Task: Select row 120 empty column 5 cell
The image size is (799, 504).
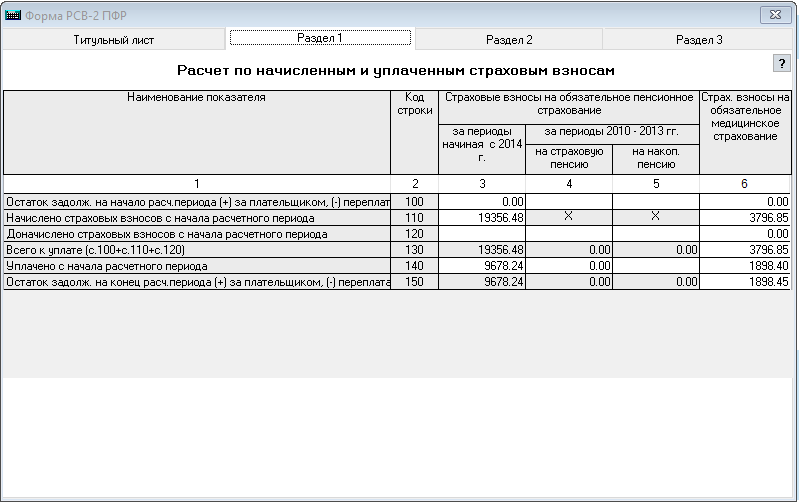Action: [656, 234]
